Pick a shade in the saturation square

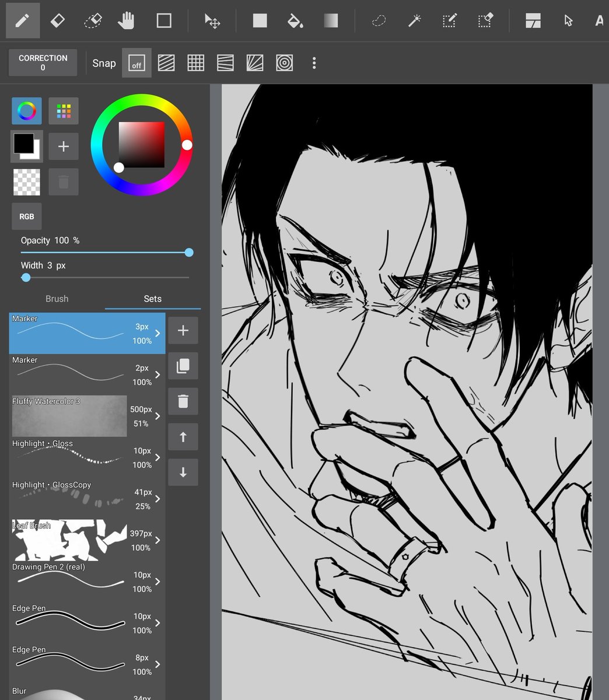pos(142,145)
